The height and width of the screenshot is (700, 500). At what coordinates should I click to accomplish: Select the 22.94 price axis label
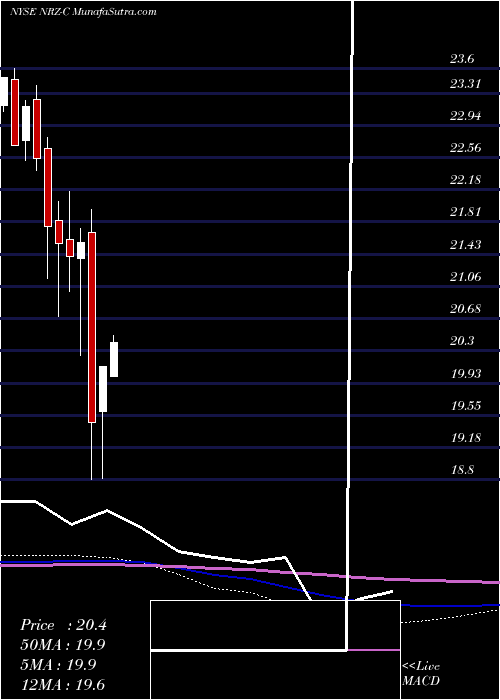(465, 116)
